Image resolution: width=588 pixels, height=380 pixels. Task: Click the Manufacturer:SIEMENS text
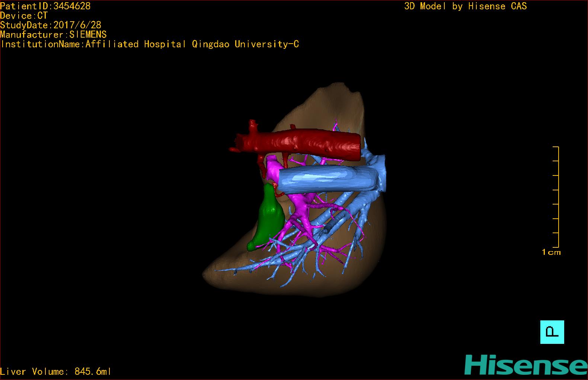click(53, 35)
